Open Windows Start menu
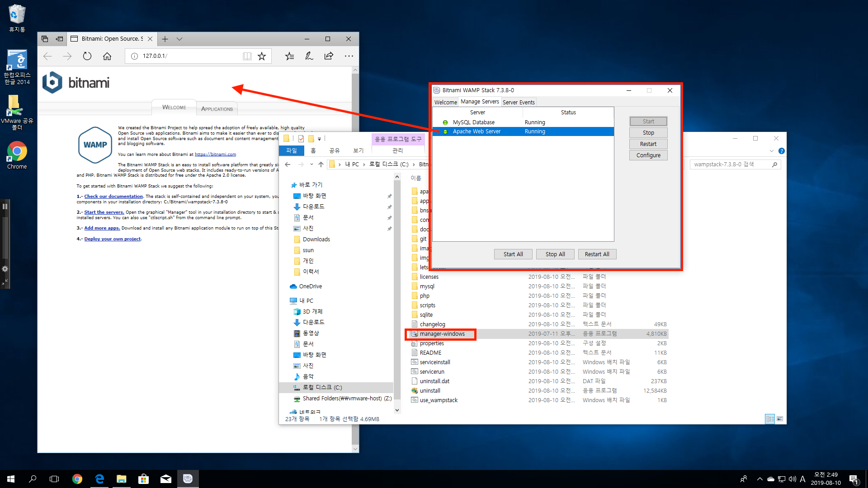868x488 pixels. point(11,479)
